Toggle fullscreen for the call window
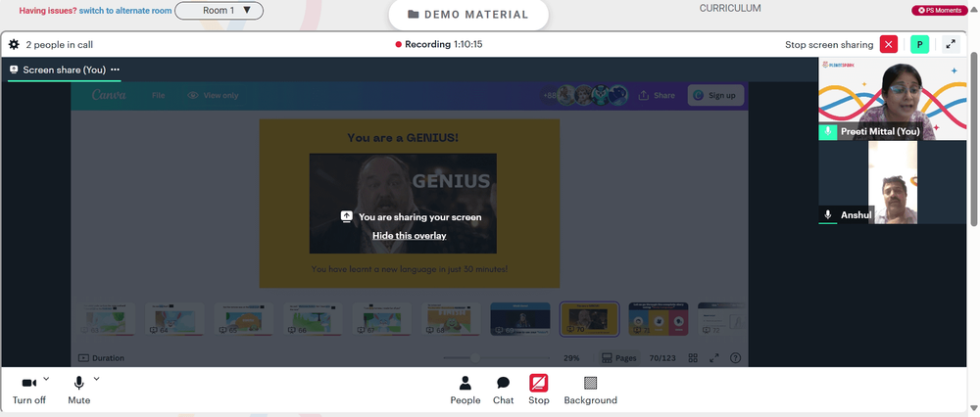This screenshot has height=417, width=980. point(950,44)
